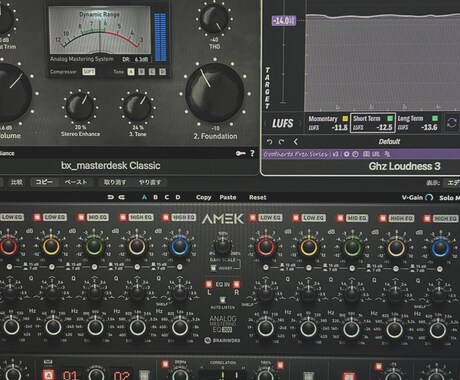Click the green Short Term indicator square
460x380 pixels.
pyautogui.click(x=390, y=118)
